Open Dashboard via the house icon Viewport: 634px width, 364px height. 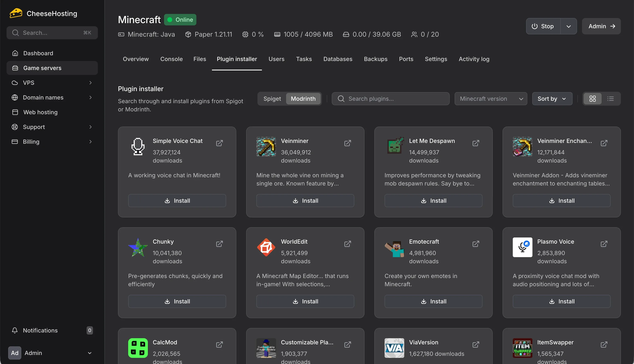coord(15,53)
